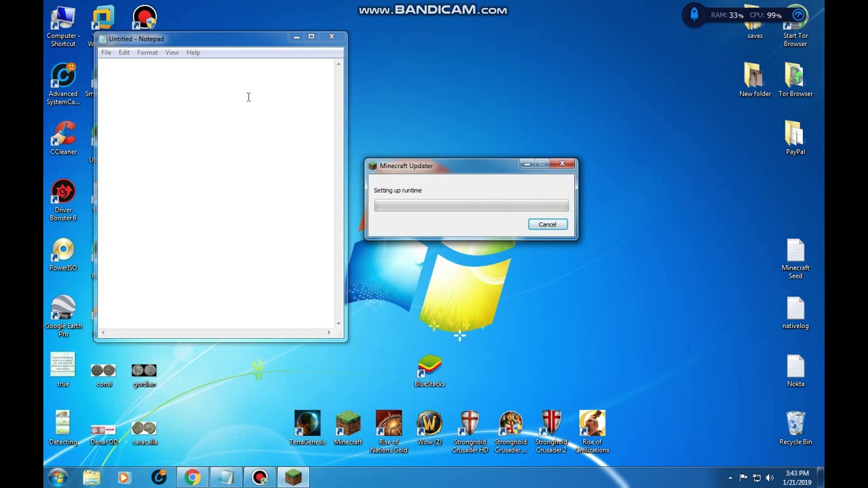This screenshot has width=868, height=488.
Task: Open the Minecraft Seed text file
Action: (795, 258)
